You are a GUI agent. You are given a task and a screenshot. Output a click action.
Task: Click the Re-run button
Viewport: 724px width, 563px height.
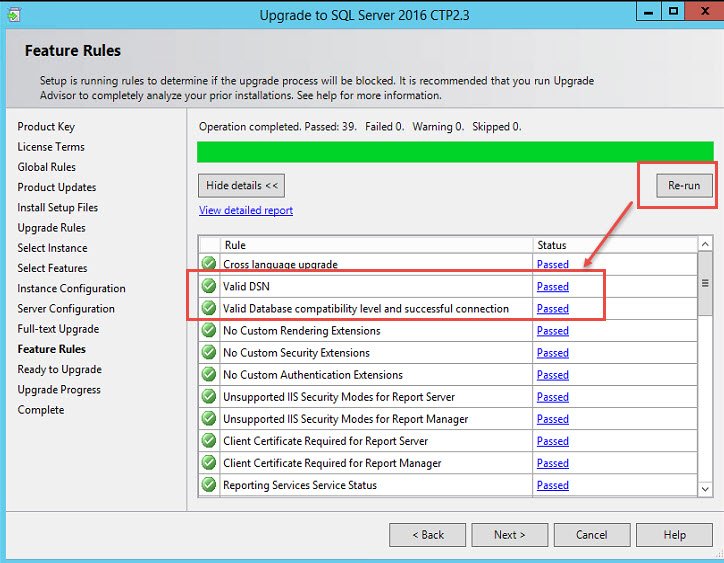(684, 186)
